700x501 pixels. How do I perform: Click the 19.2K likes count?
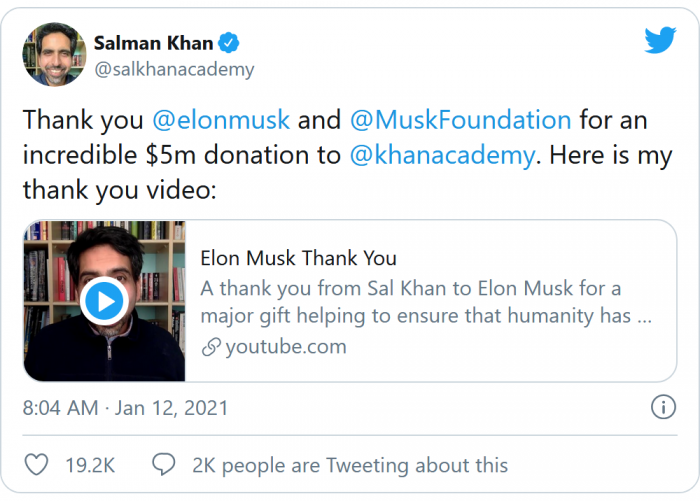[91, 465]
